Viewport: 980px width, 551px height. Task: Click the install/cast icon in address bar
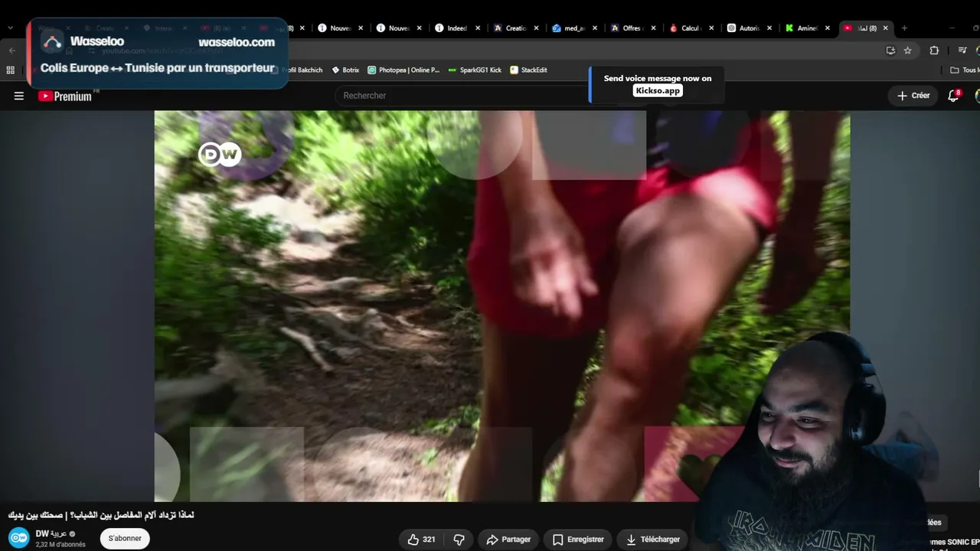point(890,51)
